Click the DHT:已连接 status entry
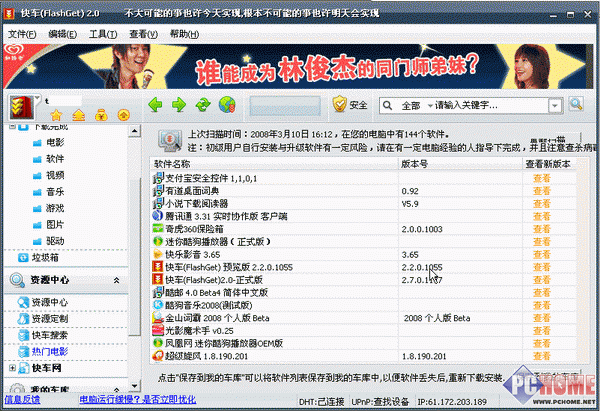 point(321,402)
